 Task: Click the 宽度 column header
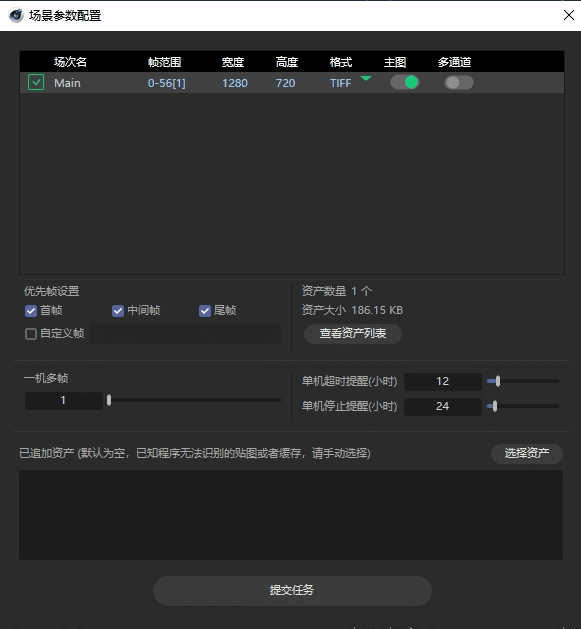click(233, 62)
